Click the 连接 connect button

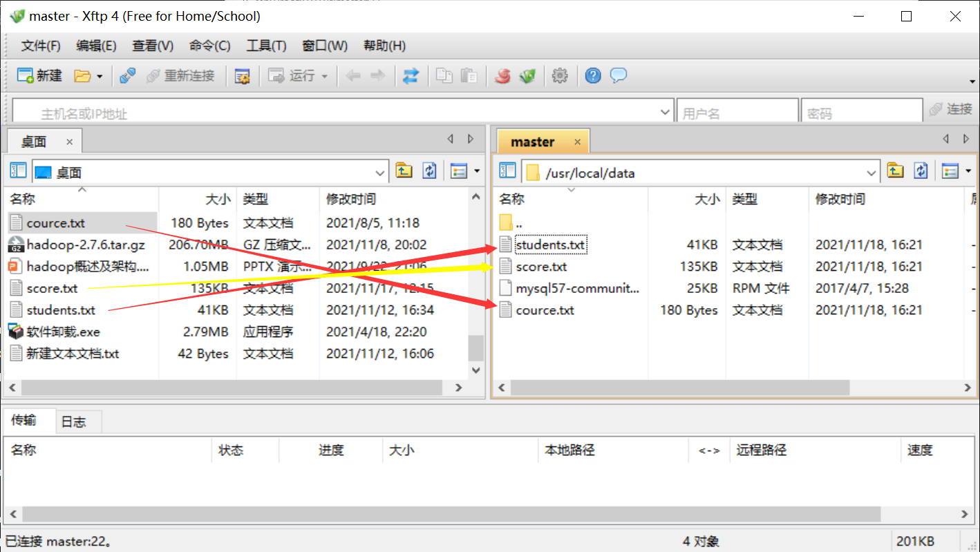pos(952,109)
